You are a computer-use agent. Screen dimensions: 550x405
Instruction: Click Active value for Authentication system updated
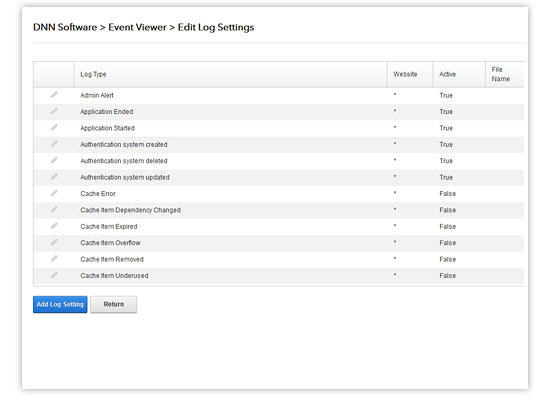pyautogui.click(x=446, y=177)
